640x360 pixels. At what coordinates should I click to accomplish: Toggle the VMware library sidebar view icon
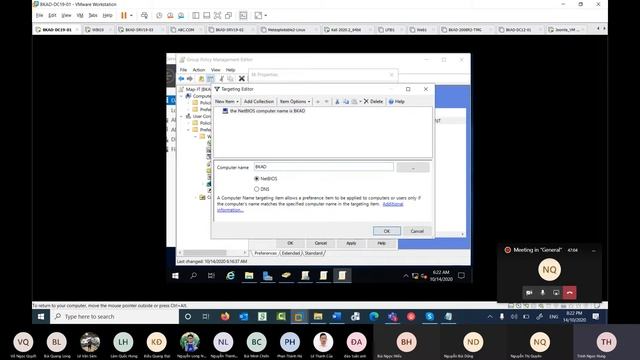tap(196, 16)
